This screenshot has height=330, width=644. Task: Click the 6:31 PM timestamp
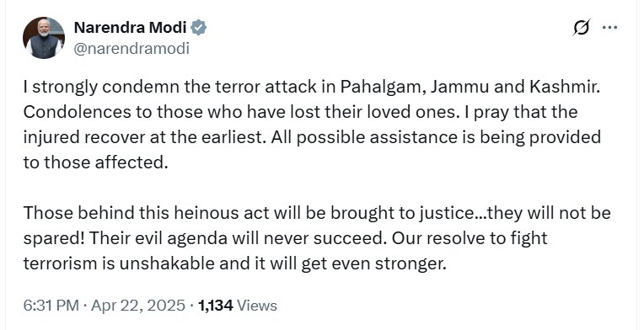coord(51,306)
